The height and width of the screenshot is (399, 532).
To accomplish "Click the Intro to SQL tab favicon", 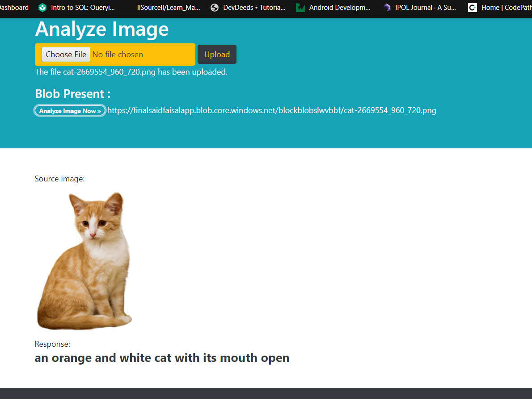I will 43,7.
